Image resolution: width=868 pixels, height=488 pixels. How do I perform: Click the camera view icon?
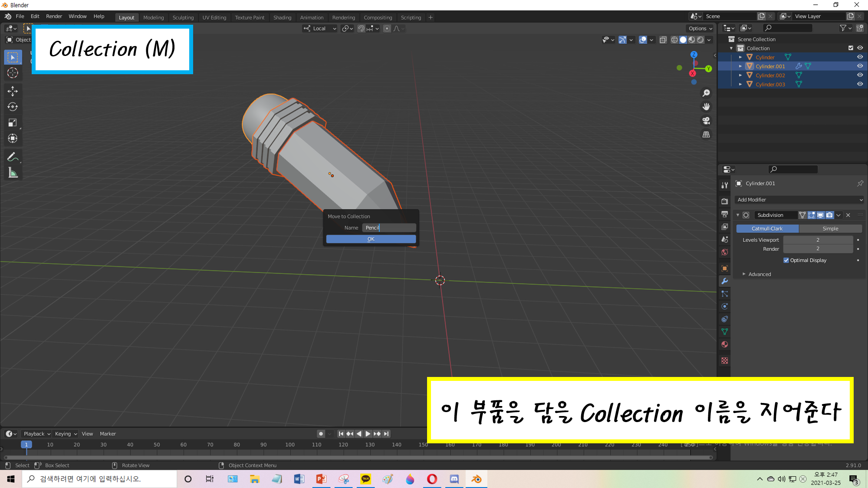pos(706,121)
